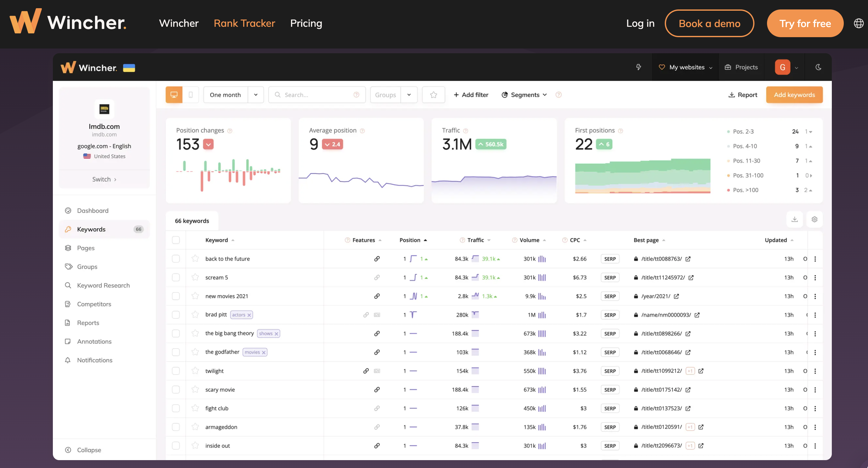The width and height of the screenshot is (868, 468).
Task: Expand the Segments dropdown
Action: [x=524, y=95]
